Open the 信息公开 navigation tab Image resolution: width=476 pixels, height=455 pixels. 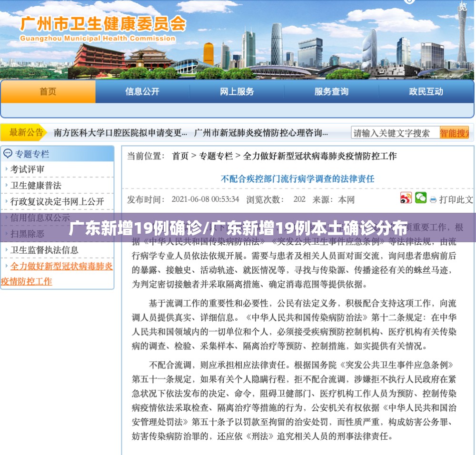[142, 92]
